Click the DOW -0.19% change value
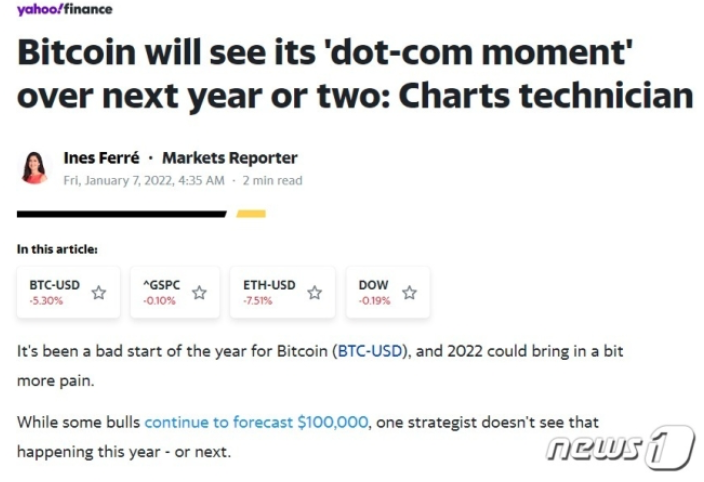 click(373, 301)
